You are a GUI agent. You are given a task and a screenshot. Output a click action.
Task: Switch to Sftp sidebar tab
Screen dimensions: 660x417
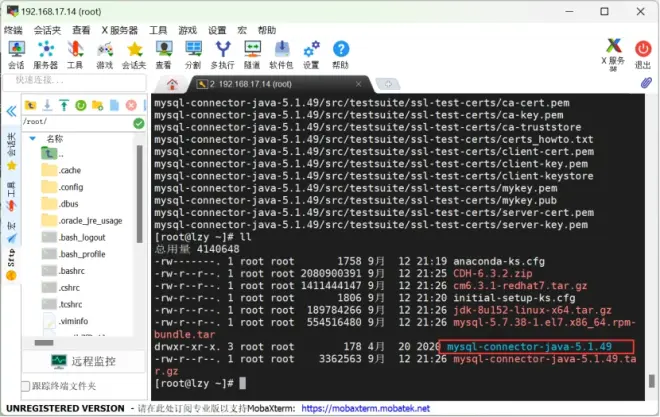click(11, 264)
